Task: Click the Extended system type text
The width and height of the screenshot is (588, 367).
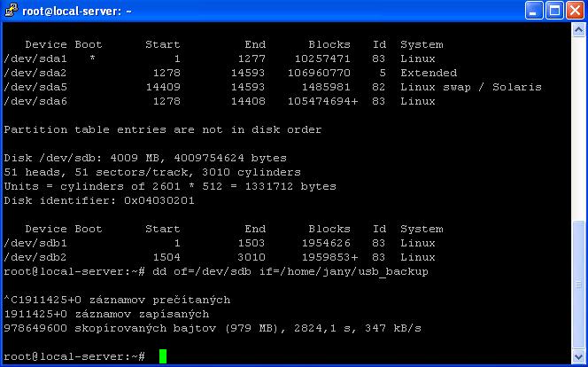Action: point(429,73)
